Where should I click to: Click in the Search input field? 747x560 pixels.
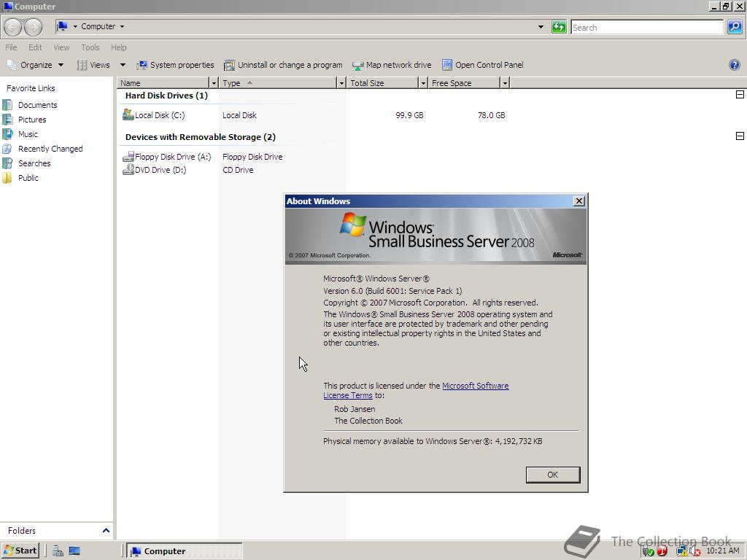point(647,27)
